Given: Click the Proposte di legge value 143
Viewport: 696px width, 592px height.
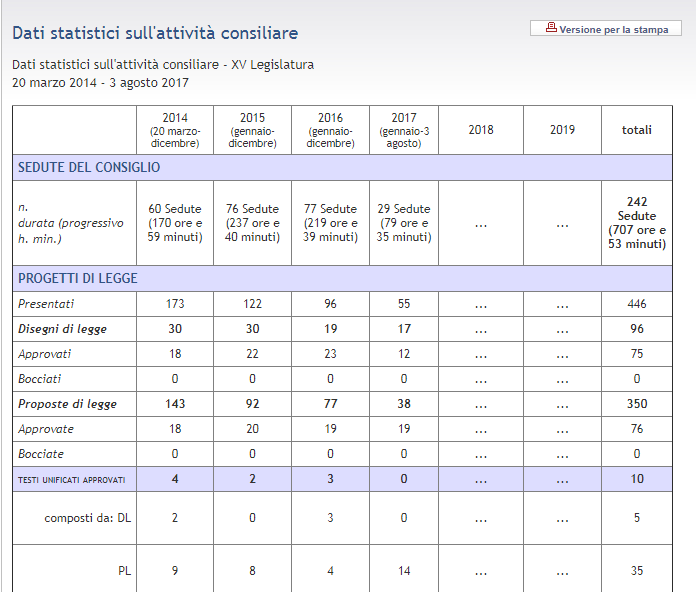Looking at the screenshot, I should 175,404.
